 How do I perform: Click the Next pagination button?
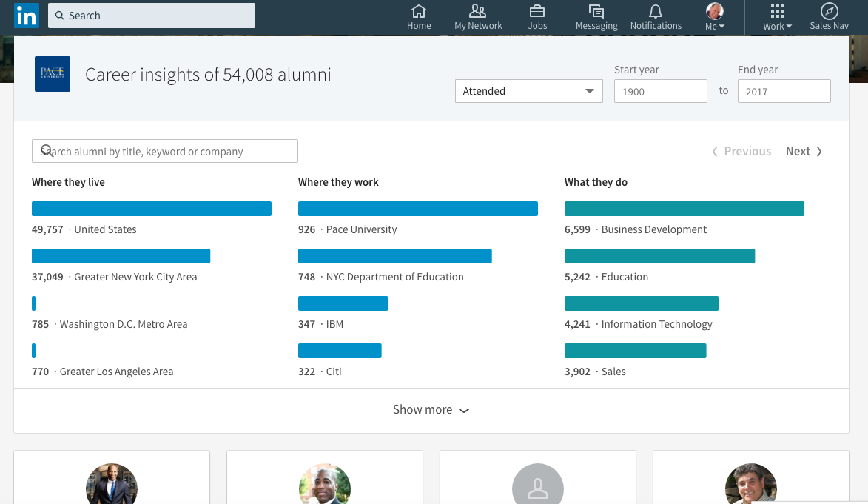point(804,151)
